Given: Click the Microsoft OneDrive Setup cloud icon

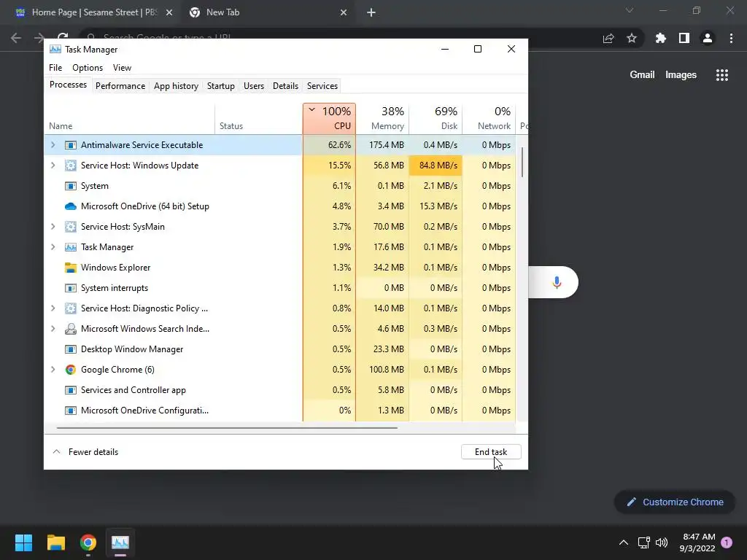Looking at the screenshot, I should click(x=71, y=206).
